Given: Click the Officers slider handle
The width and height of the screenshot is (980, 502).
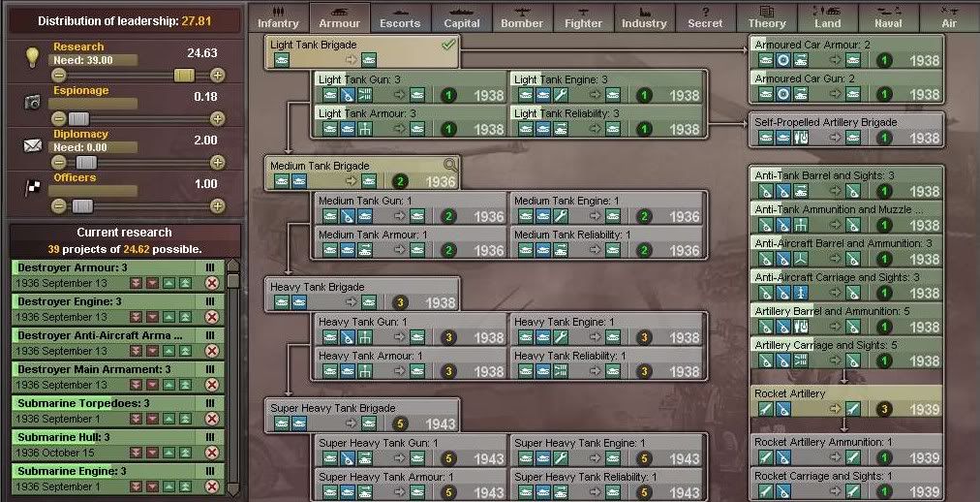Looking at the screenshot, I should pyautogui.click(x=82, y=205).
